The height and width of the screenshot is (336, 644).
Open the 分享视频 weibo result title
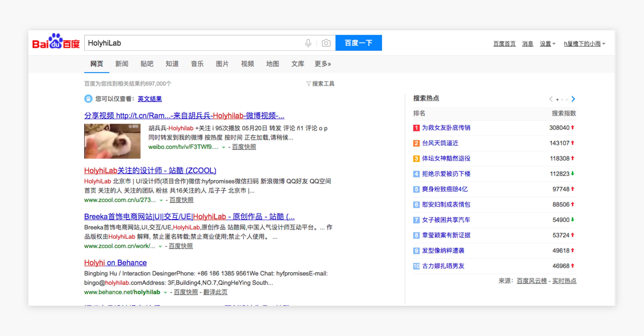[x=184, y=116]
